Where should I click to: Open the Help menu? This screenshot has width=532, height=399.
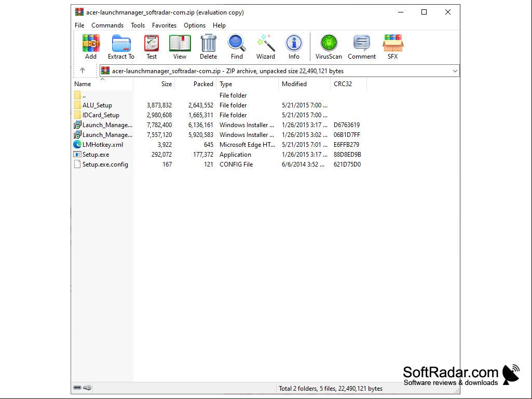click(x=219, y=25)
